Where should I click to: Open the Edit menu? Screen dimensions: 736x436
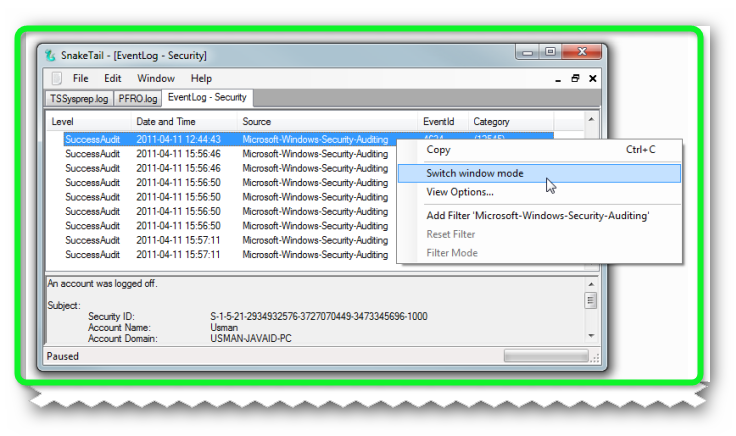coord(113,78)
